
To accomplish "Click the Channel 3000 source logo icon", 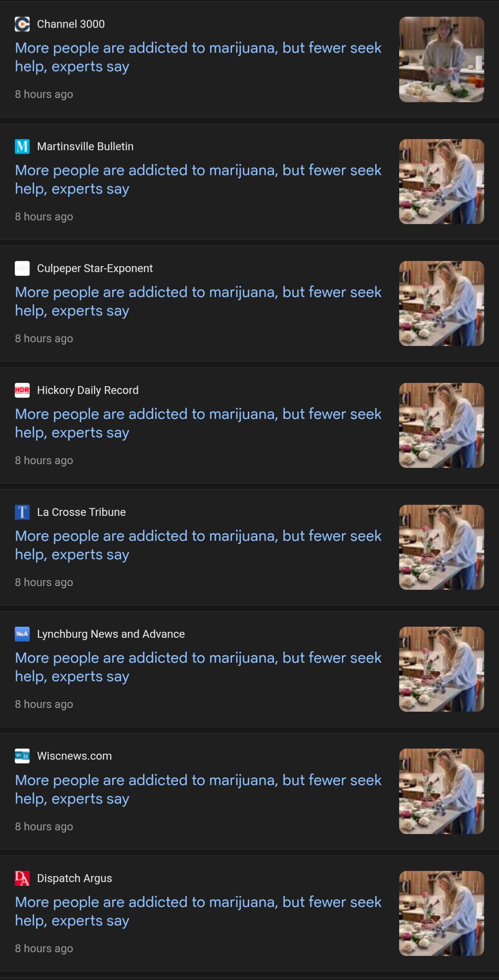I will click(x=22, y=24).
